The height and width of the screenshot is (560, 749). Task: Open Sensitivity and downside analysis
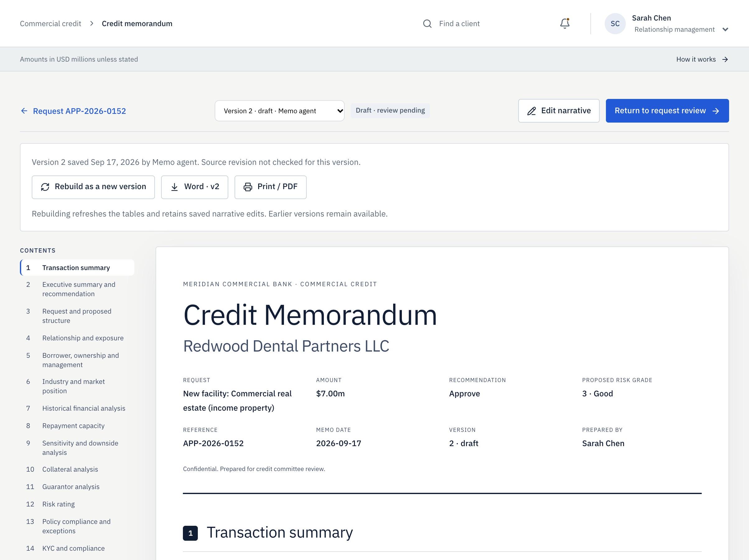coord(77,447)
